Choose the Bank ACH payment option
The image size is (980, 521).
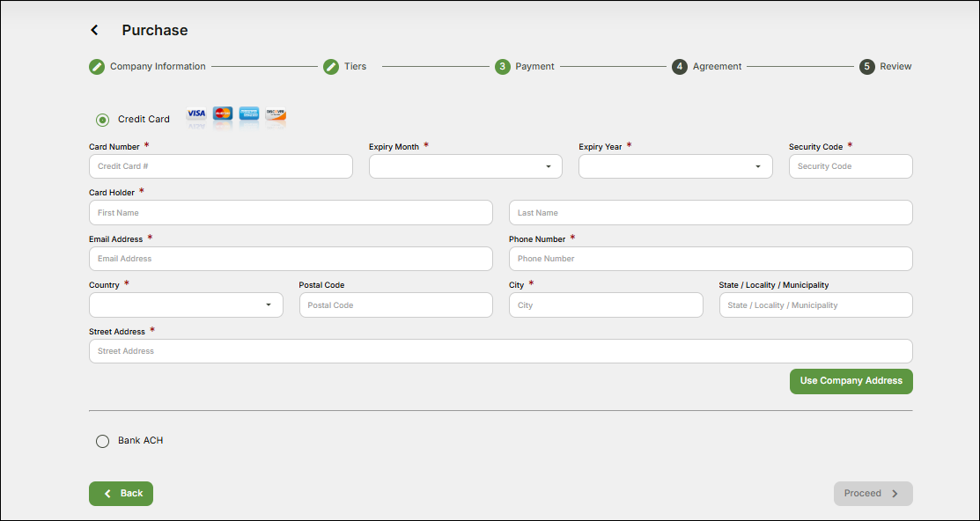coord(102,441)
